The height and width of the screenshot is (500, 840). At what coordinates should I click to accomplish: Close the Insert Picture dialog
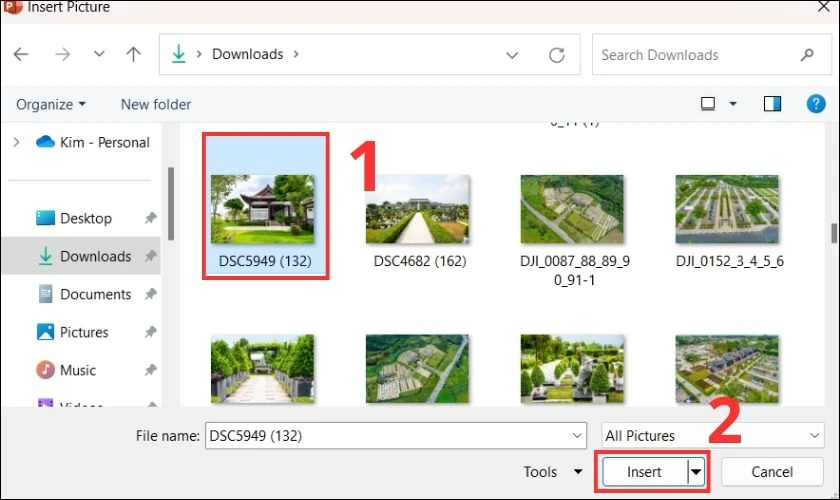tap(824, 6)
